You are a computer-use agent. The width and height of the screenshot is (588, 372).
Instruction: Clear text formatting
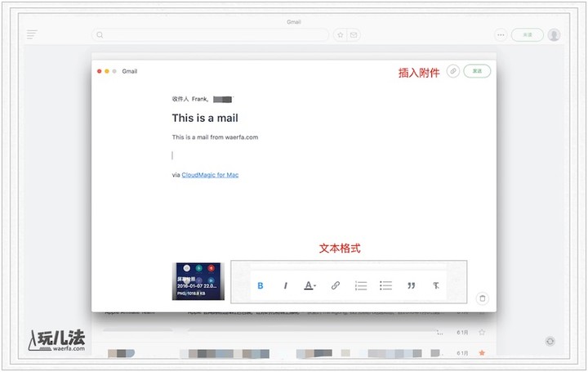click(x=436, y=285)
